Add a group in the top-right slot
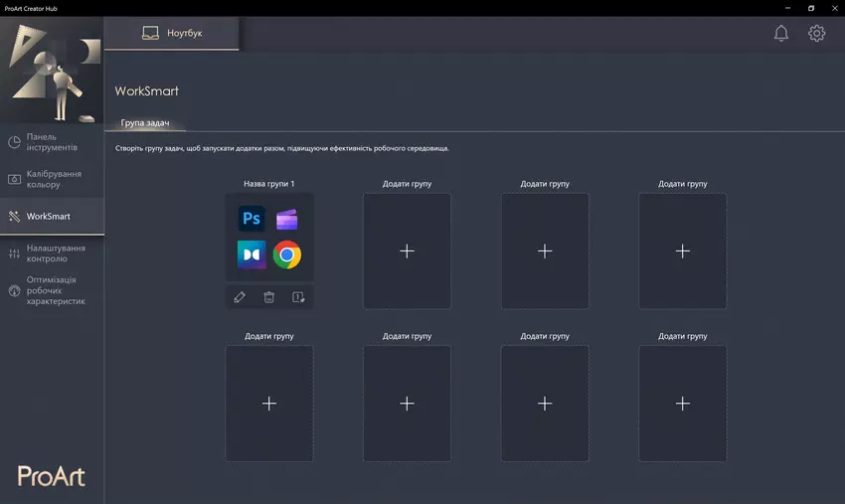This screenshot has height=504, width=845. click(x=682, y=252)
